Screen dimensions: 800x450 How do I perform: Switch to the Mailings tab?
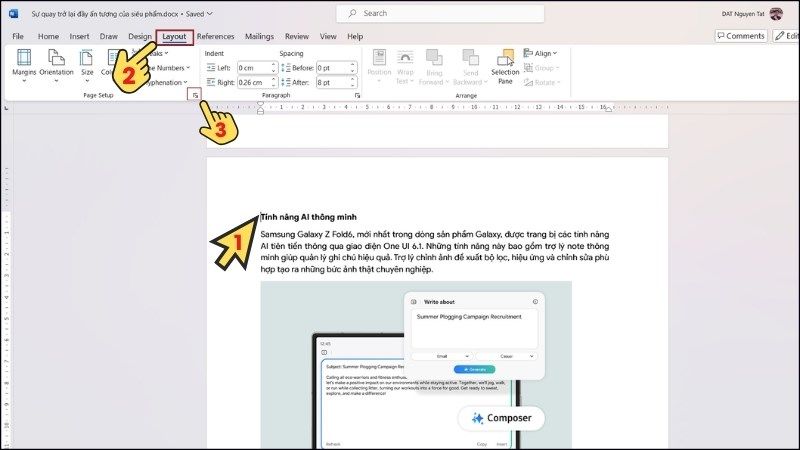[259, 36]
